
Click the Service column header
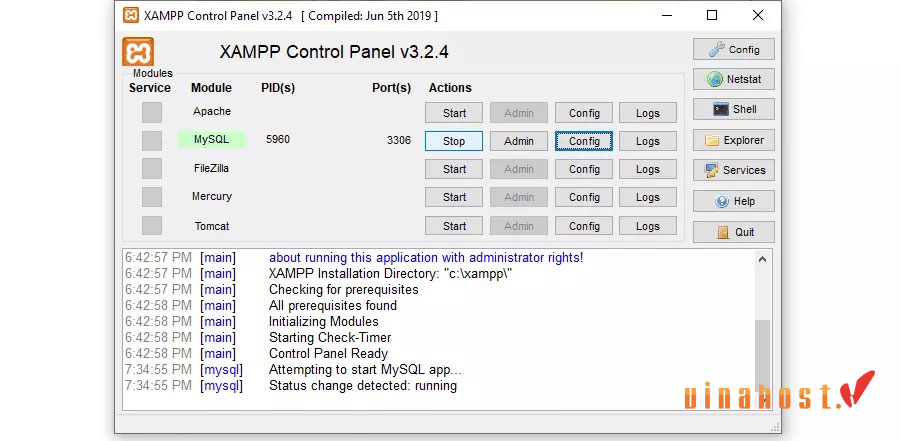coord(149,88)
